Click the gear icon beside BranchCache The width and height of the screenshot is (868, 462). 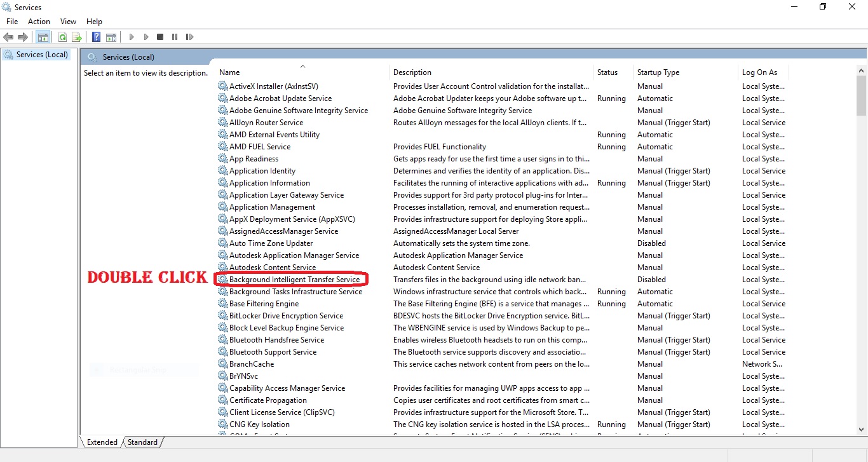(x=222, y=363)
